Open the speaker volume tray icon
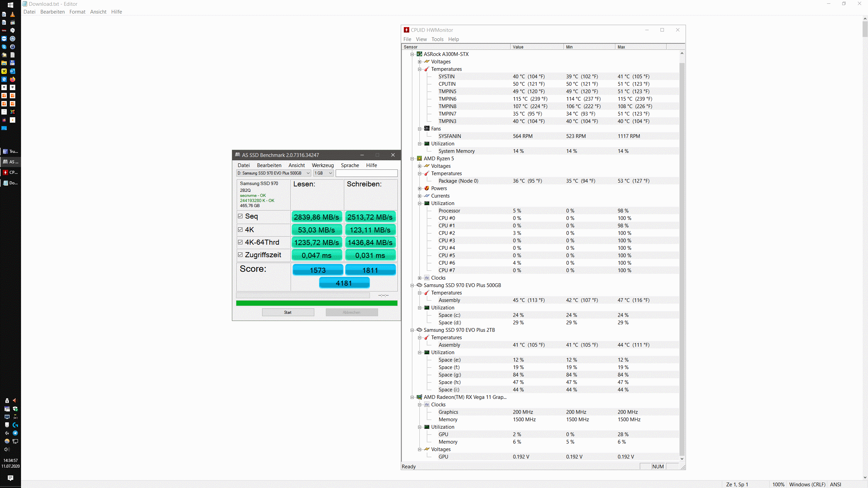The height and width of the screenshot is (488, 868). click(x=7, y=449)
